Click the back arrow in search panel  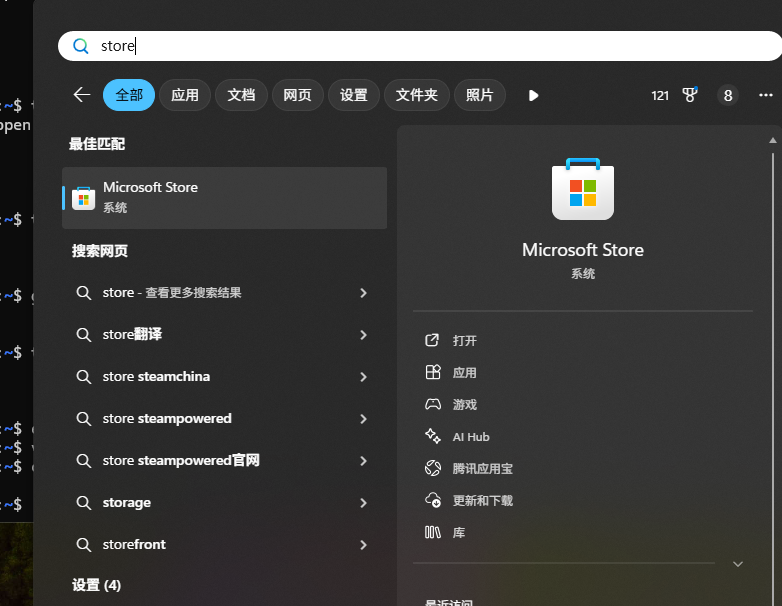[82, 95]
